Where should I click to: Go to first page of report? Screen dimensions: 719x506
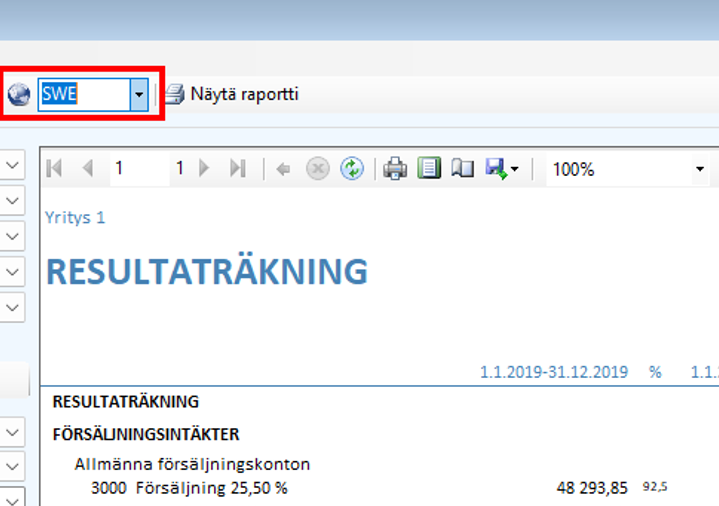55,169
